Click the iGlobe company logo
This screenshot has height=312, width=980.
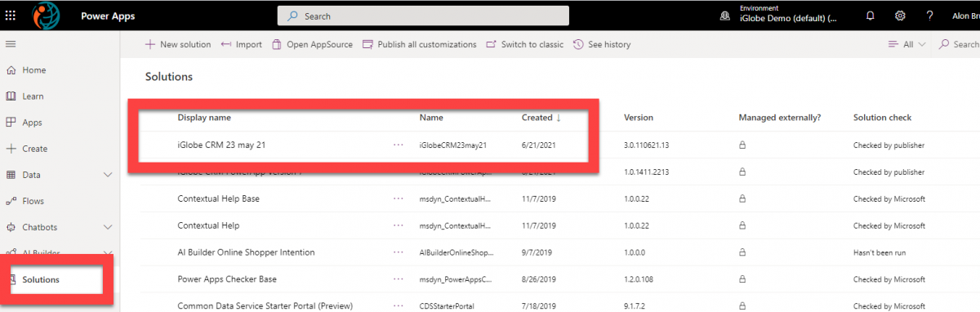tap(46, 16)
